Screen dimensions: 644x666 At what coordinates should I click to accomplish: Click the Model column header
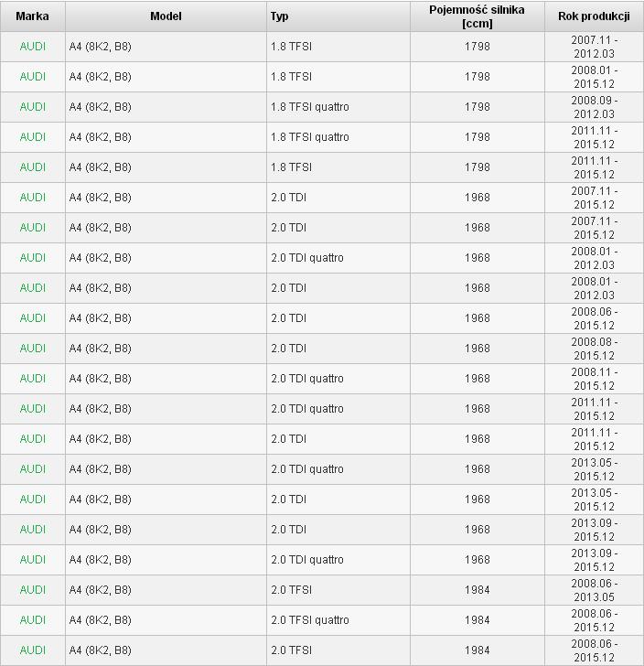(166, 16)
